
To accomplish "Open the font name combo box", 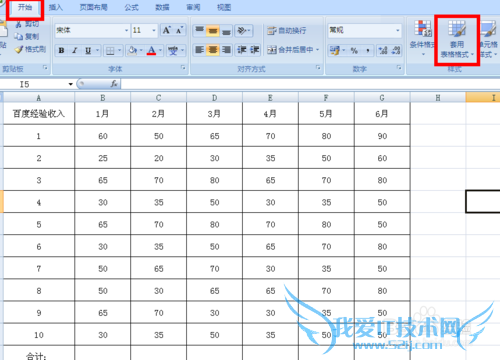I will pos(92,30).
